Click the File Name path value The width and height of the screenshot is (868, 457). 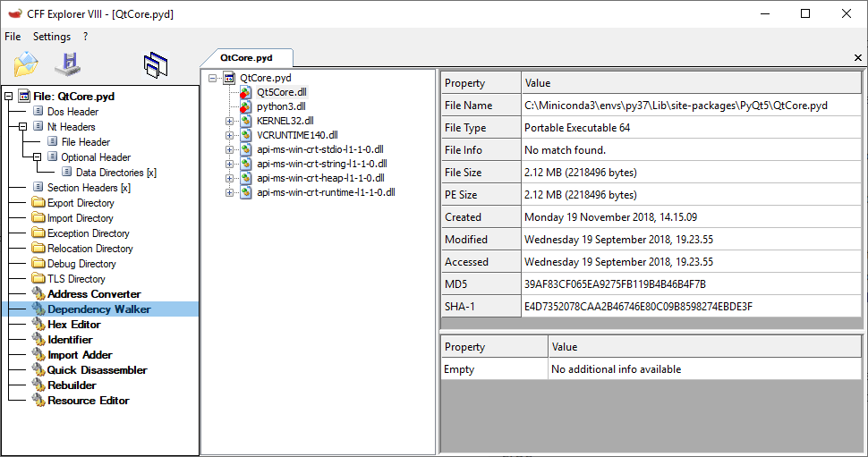click(x=676, y=106)
